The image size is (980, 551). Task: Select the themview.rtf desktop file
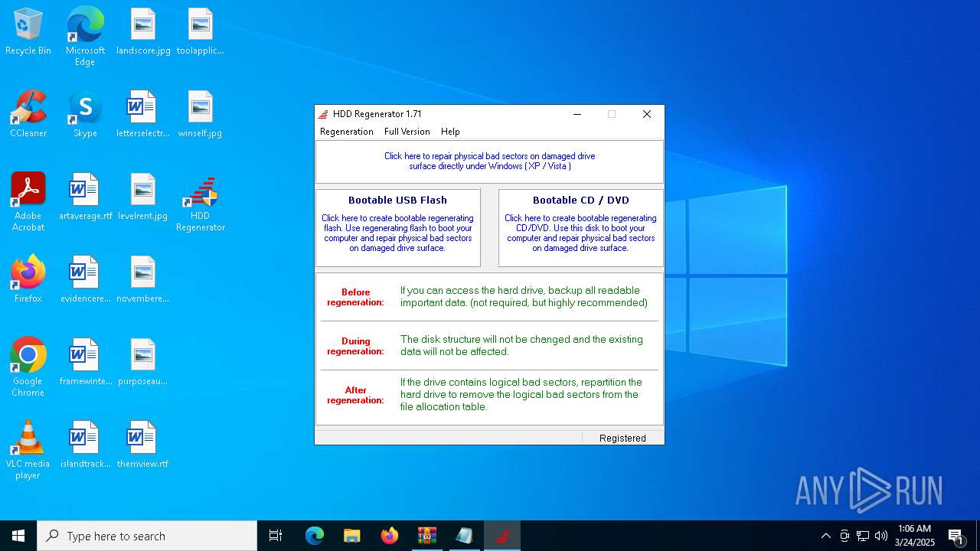click(143, 445)
